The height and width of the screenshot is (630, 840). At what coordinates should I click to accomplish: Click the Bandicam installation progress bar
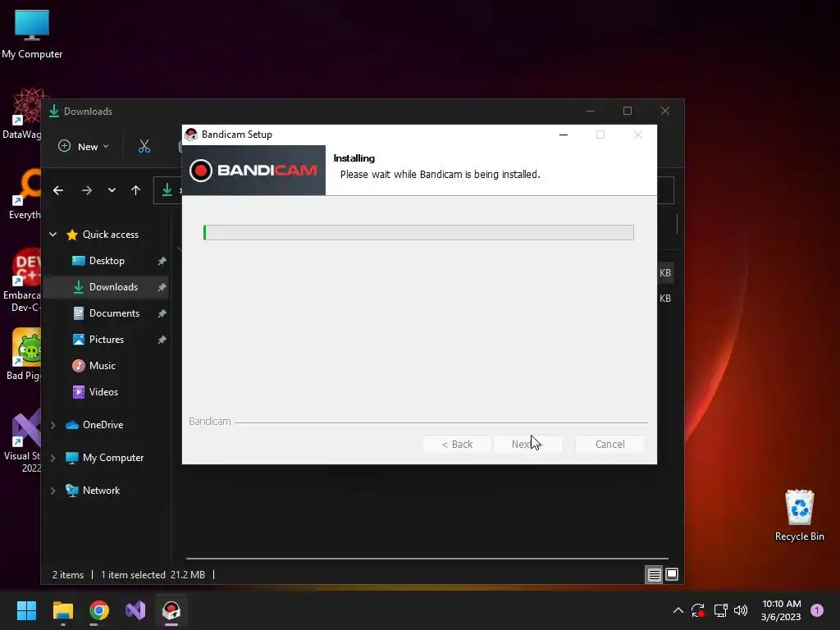tap(418, 232)
